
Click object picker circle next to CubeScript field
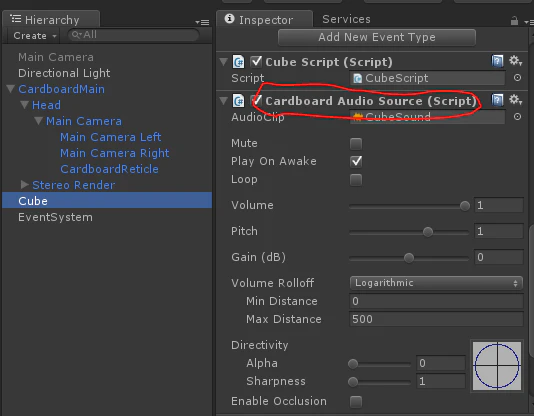point(517,78)
